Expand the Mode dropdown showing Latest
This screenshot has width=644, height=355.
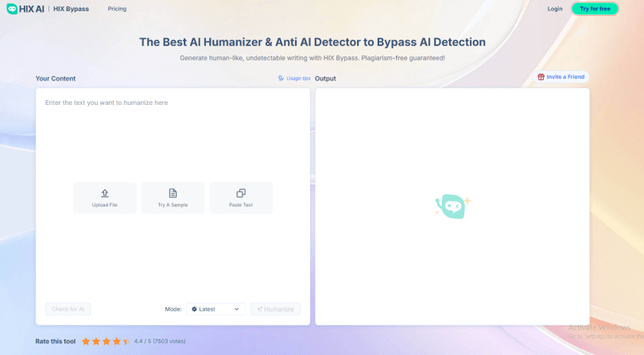(215, 309)
